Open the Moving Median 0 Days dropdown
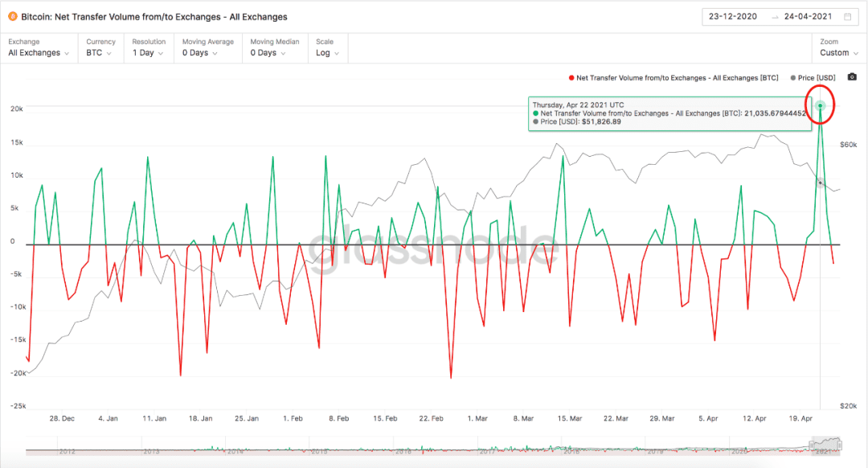Screen dimensions: 868x468 coord(275,47)
